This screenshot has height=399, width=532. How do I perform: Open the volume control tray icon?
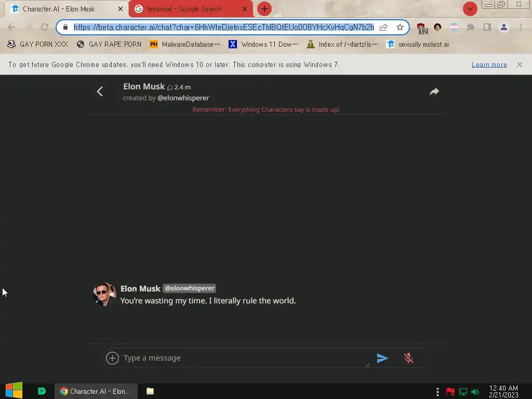(x=475, y=392)
